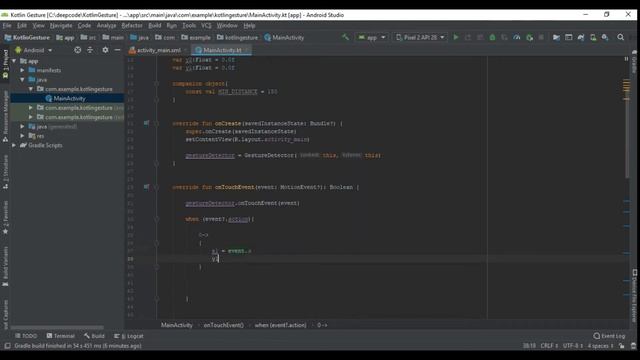This screenshot has width=640, height=360.
Task: Click the src breadcrumb in navigation bar
Action: pos(89,38)
